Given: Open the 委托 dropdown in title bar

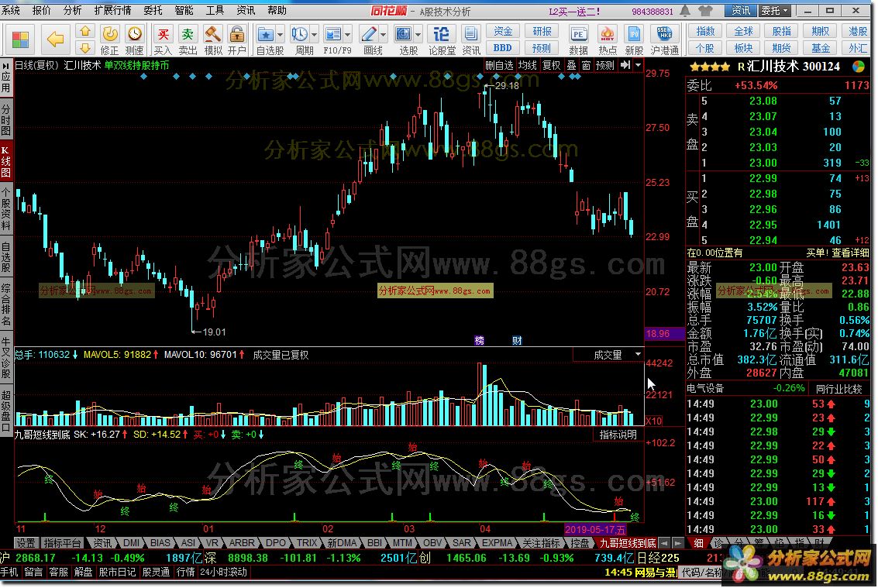Looking at the screenshot, I should click(x=775, y=11).
